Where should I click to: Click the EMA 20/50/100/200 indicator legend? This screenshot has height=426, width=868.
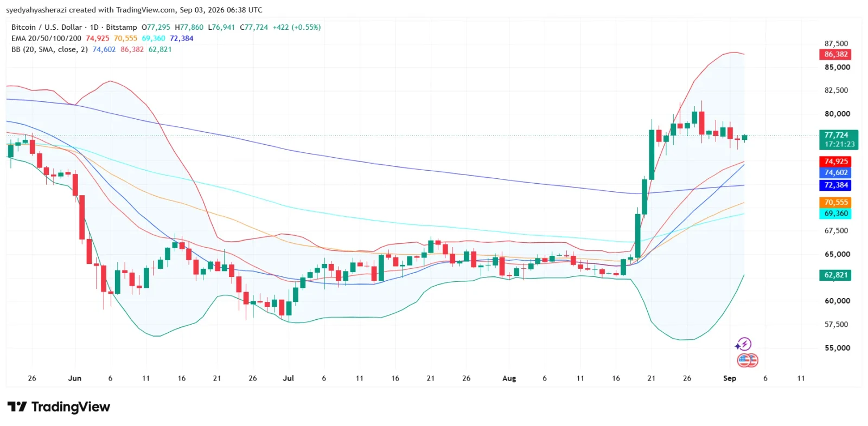[46, 38]
